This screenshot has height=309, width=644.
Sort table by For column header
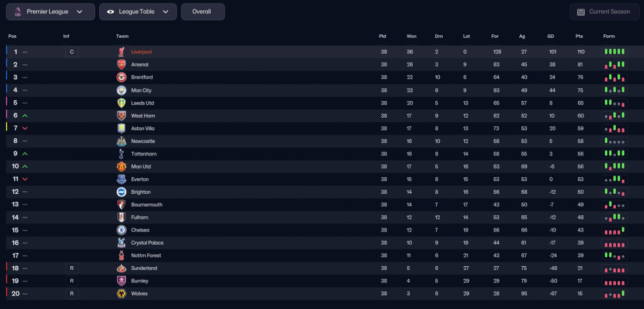pyautogui.click(x=495, y=36)
